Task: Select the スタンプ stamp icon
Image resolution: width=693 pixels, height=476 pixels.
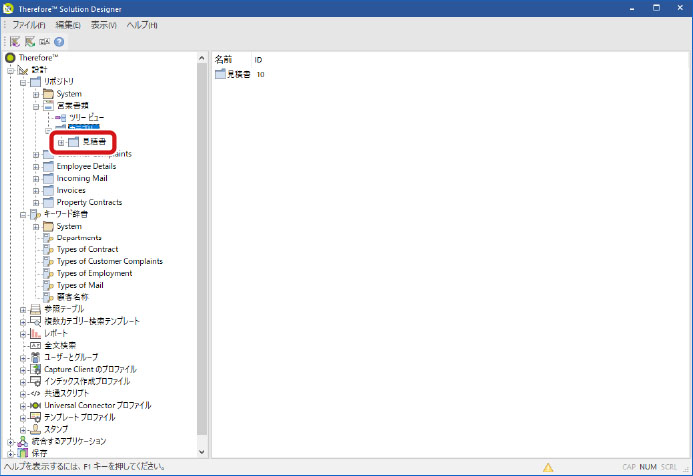Action: tap(35, 429)
